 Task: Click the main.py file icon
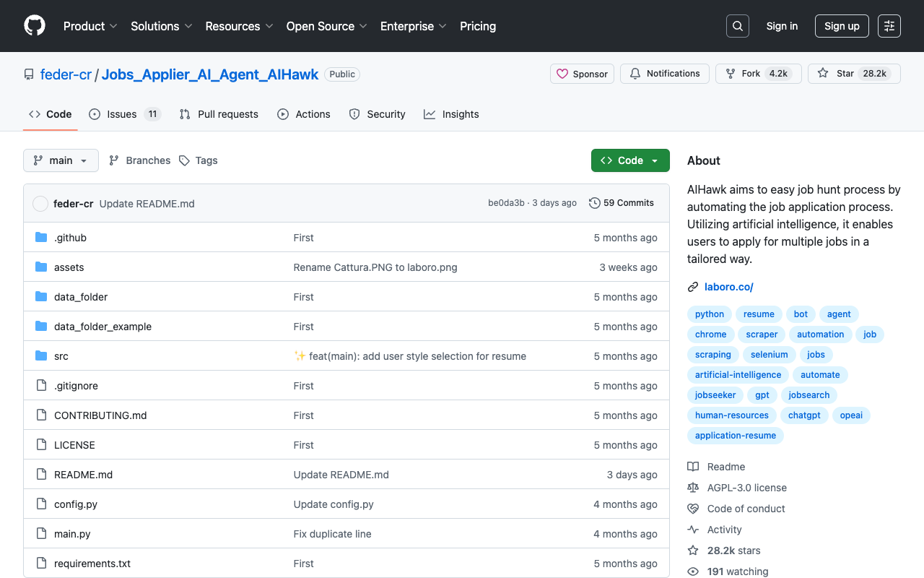41,534
